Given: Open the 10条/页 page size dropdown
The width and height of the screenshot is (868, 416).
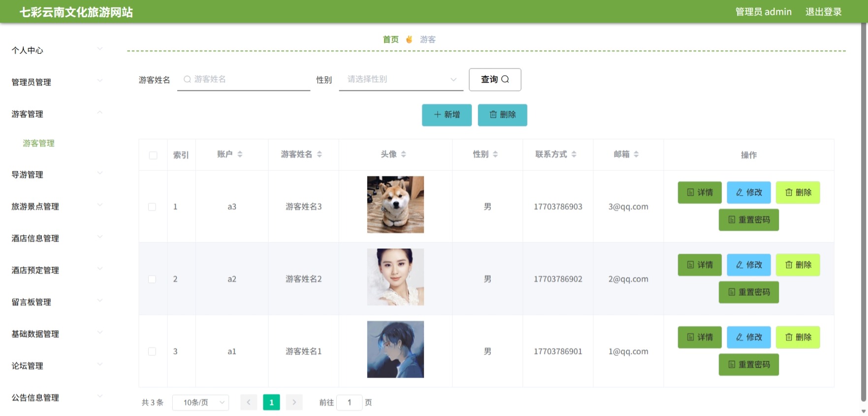Looking at the screenshot, I should (201, 403).
